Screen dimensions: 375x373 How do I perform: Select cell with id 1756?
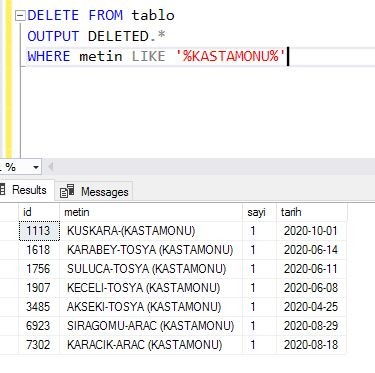39,269
